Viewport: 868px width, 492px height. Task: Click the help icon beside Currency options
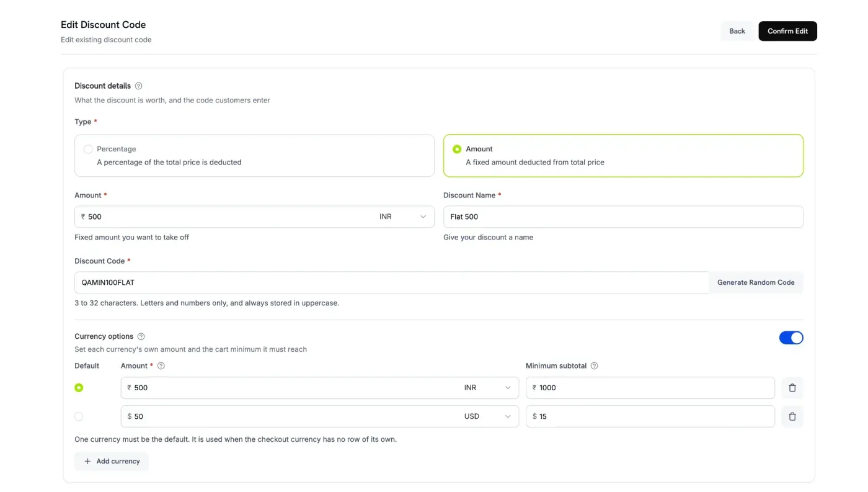point(141,336)
